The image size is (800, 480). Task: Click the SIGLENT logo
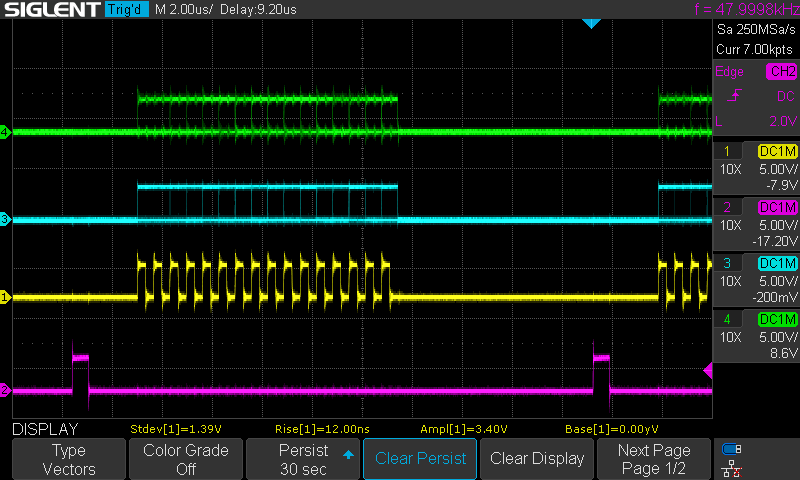[52, 9]
